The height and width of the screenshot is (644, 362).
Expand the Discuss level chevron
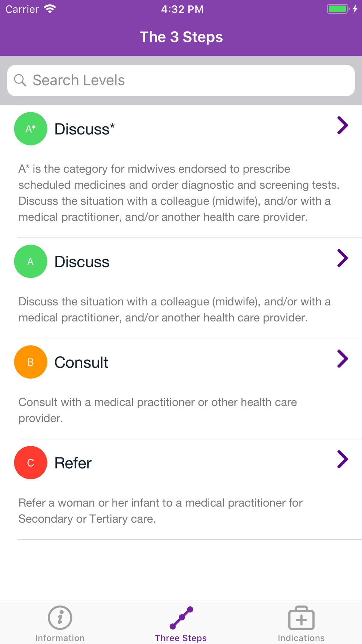pos(342,258)
